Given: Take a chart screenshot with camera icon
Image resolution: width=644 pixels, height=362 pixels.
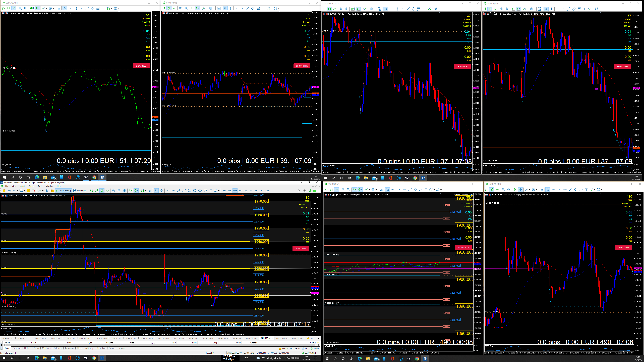Looking at the screenshot, I should (149, 191).
